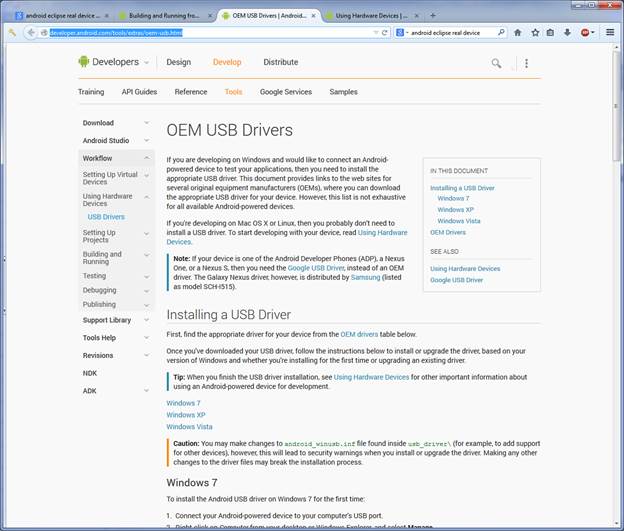
Task: Click the Google search engine icon in search box
Action: (400, 33)
